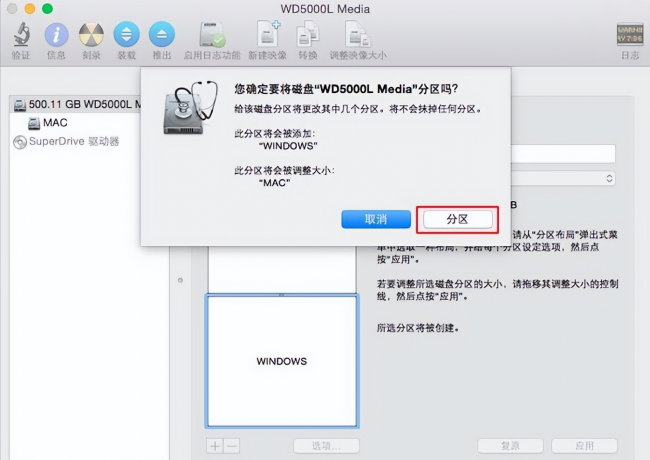Viewport: 650px width, 460px height.
Task: Click the disk stethoscope icon in dialog
Action: pyautogui.click(x=190, y=107)
